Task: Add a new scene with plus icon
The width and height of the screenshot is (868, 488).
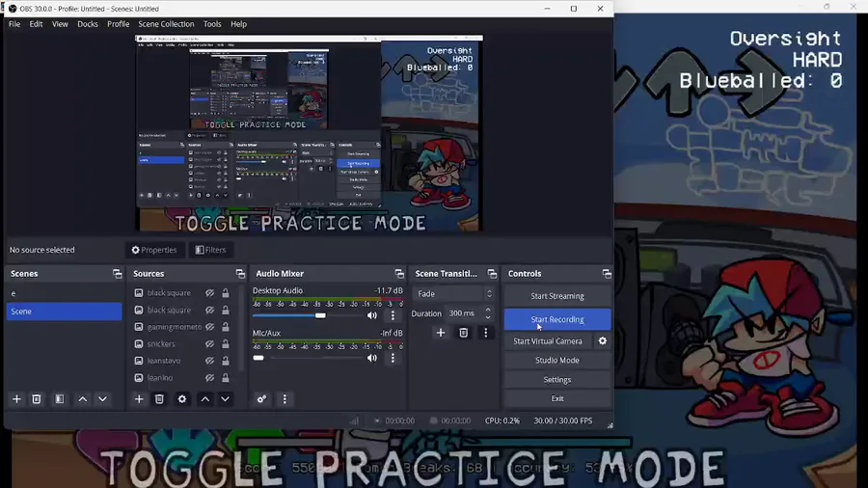Action: pos(16,399)
